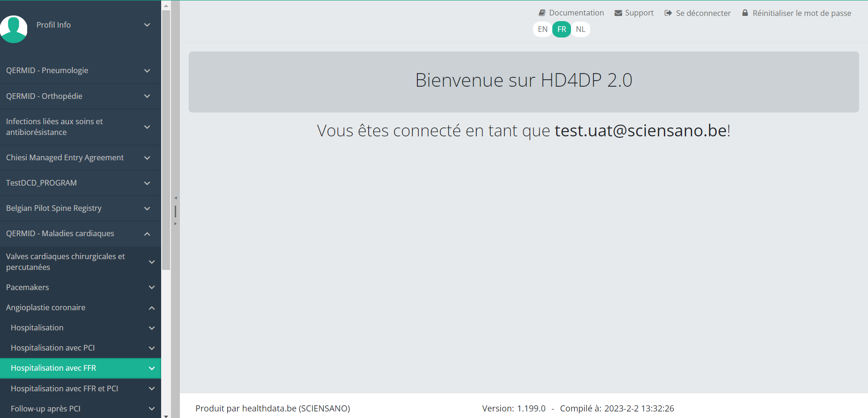868x418 pixels.
Task: Select the FR language option
Action: [562, 29]
